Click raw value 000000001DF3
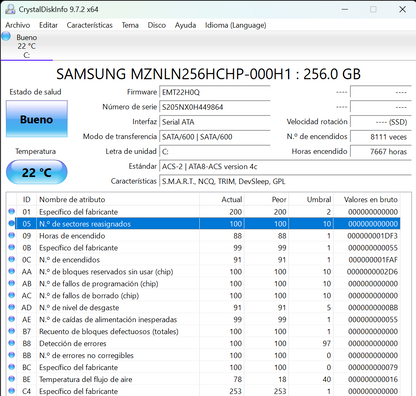Screen dimensions: 416x396 point(373,236)
